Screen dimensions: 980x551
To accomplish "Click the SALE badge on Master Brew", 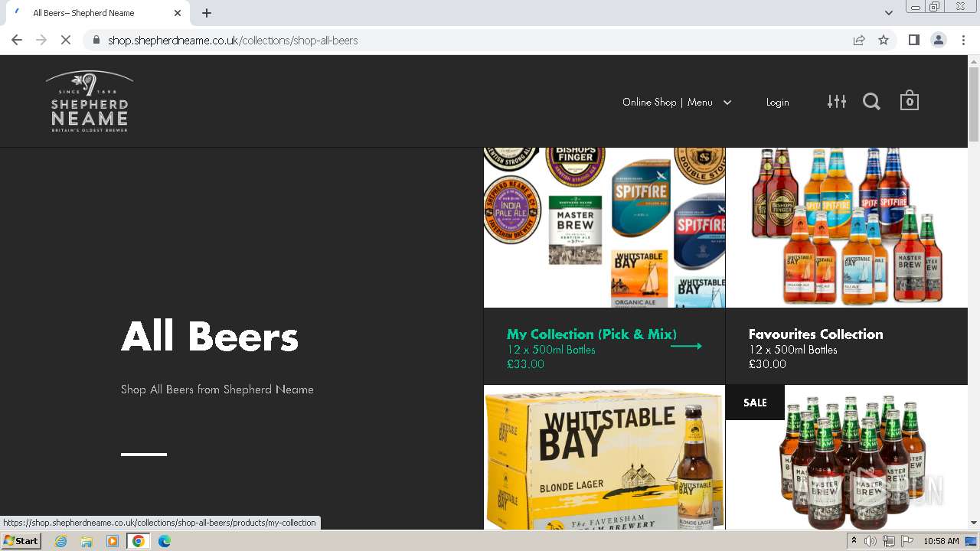I will tap(755, 403).
